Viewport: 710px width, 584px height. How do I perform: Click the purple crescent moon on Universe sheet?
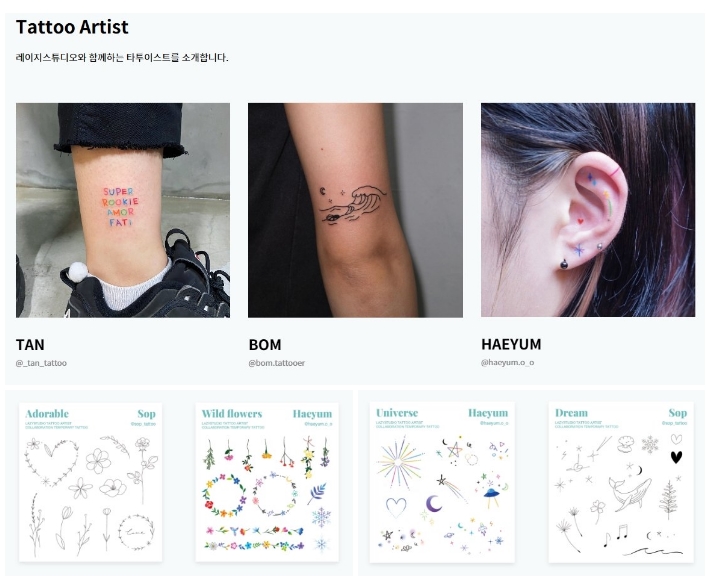(434, 504)
